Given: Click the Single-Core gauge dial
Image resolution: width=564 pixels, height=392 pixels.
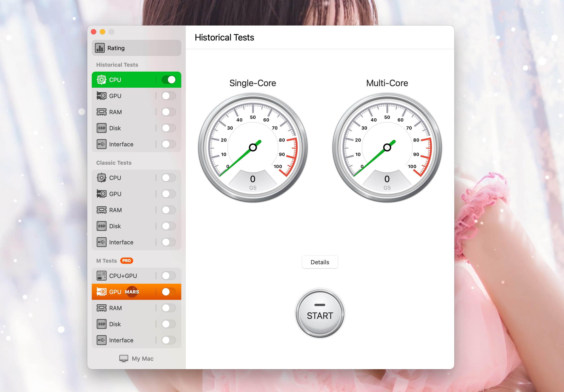Looking at the screenshot, I should (x=253, y=147).
